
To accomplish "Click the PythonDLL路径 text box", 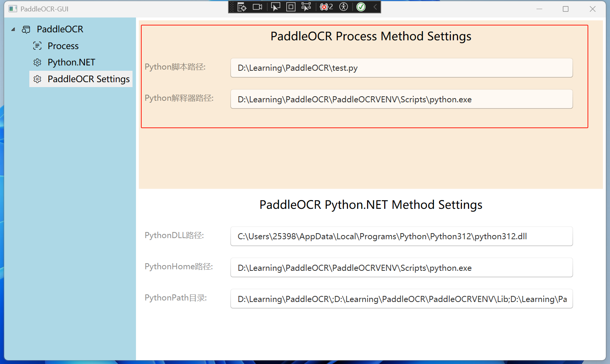I will tap(401, 236).
